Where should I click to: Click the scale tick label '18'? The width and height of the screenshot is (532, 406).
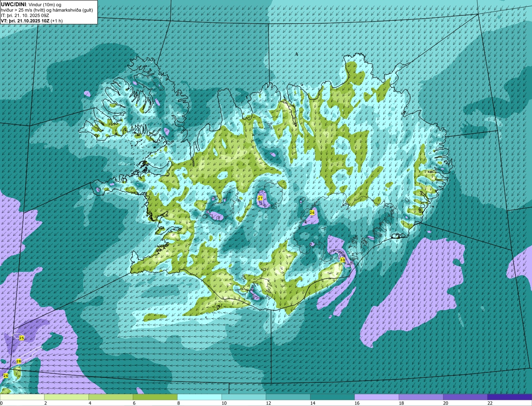pos(401,403)
